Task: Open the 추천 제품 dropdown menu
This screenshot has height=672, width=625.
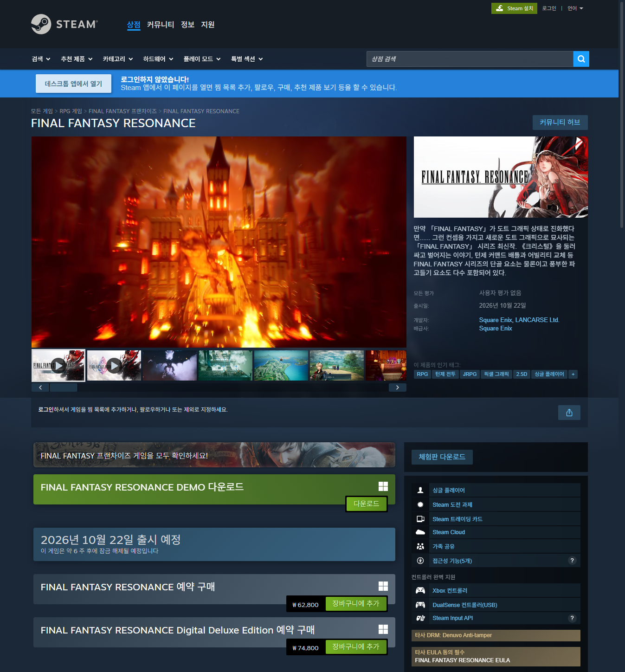Action: pyautogui.click(x=77, y=59)
